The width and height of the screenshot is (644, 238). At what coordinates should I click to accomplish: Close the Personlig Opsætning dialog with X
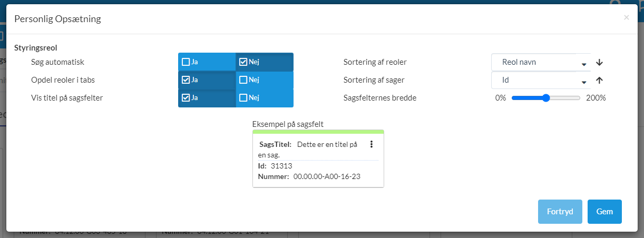pyautogui.click(x=626, y=17)
